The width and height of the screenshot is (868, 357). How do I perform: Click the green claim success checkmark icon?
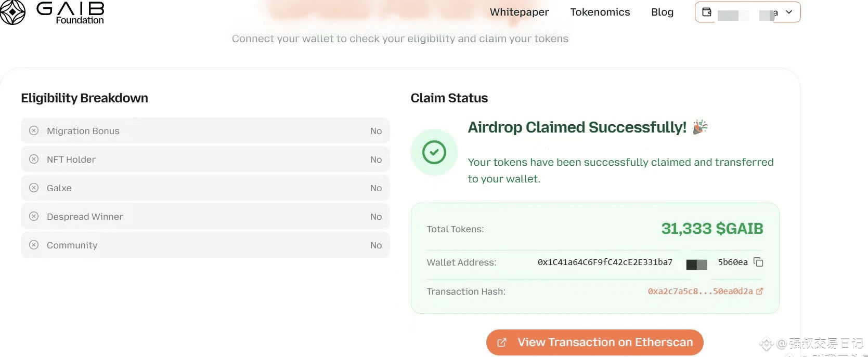pos(434,152)
